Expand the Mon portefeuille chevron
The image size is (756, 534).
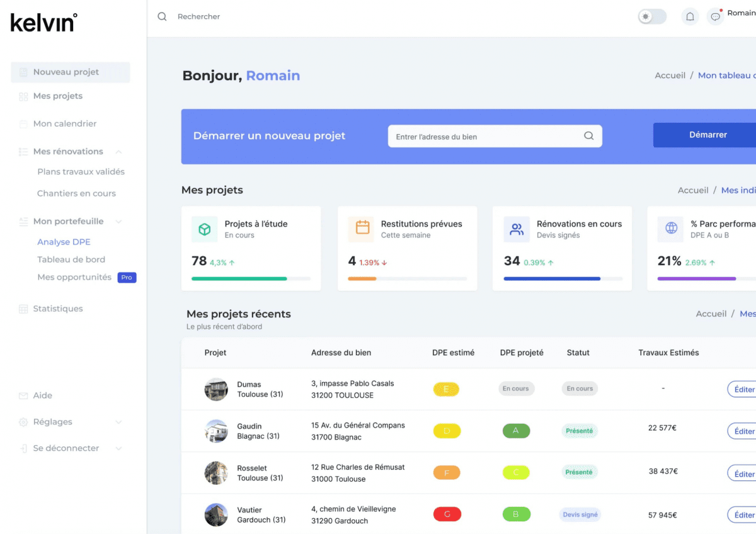118,222
